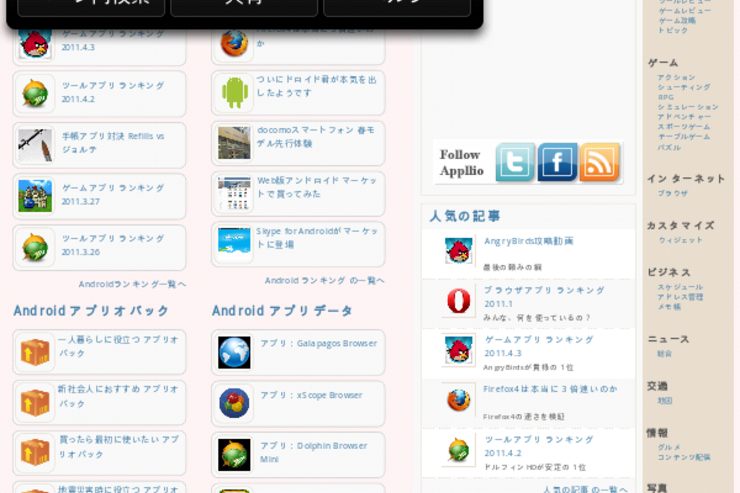Click the pen icon beside 手帳アプリ対決

(35, 145)
